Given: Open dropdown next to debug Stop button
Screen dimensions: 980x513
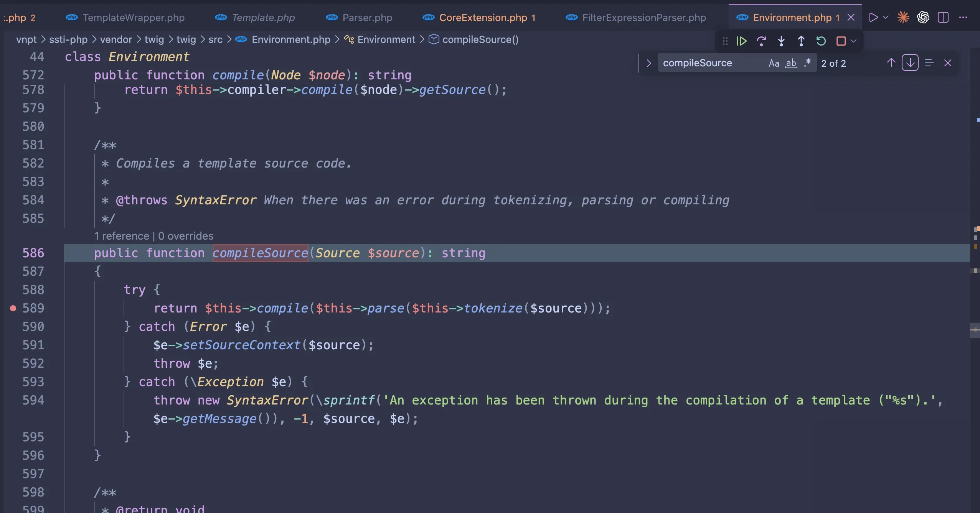Looking at the screenshot, I should [853, 41].
